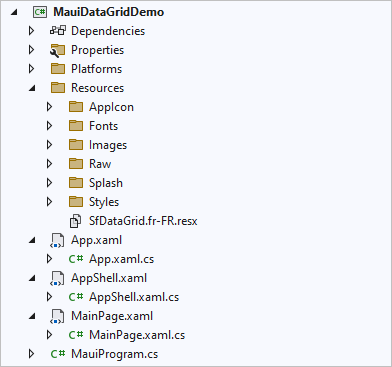Select the App.xaml.cs file name
This screenshot has width=392, height=367.
(x=121, y=259)
